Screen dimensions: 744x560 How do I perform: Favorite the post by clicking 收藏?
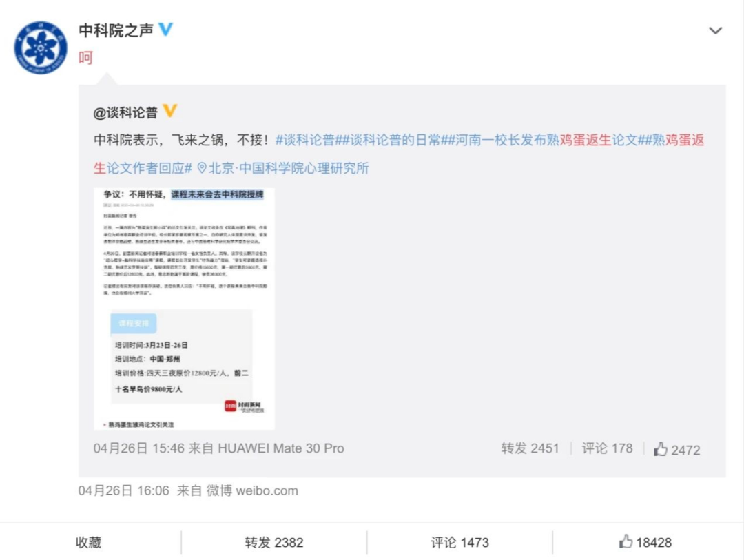88,542
